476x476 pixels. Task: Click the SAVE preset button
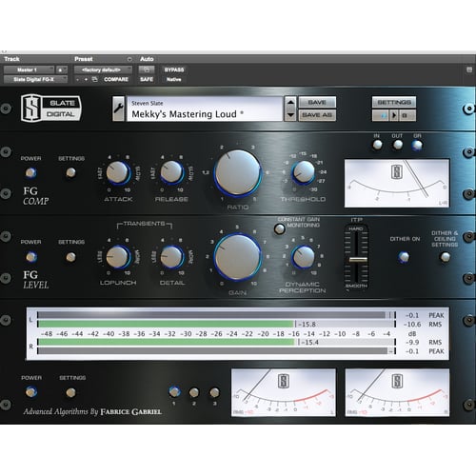coord(317,102)
